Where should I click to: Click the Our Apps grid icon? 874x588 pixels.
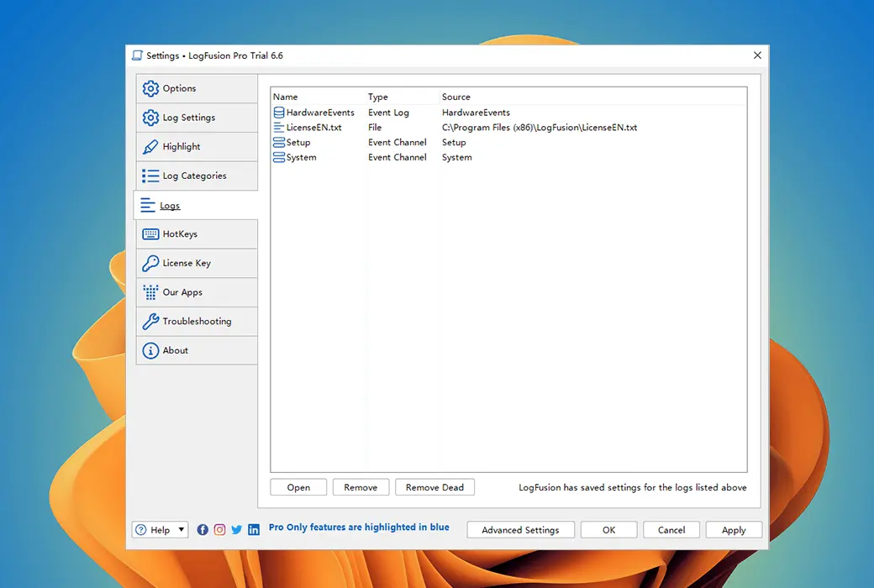pyautogui.click(x=150, y=292)
